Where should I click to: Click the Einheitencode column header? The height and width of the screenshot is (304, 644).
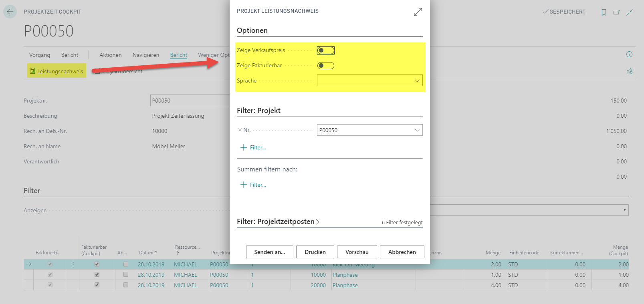[524, 253]
